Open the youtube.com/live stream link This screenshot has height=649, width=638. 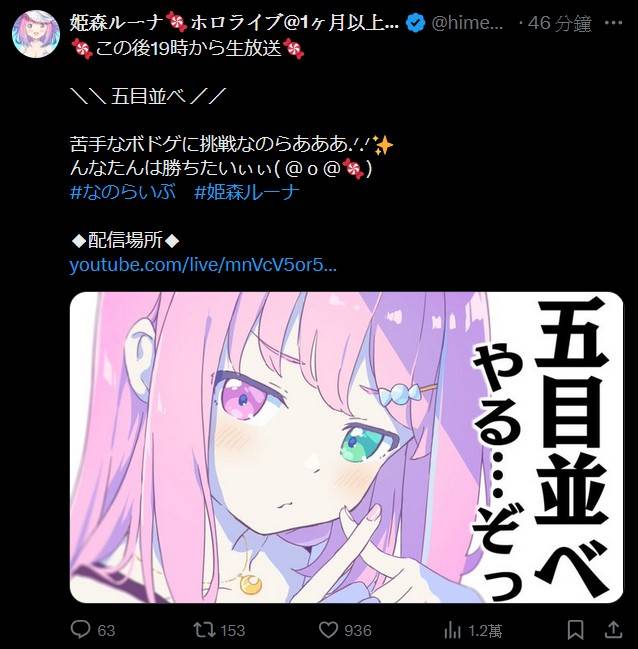click(203, 264)
